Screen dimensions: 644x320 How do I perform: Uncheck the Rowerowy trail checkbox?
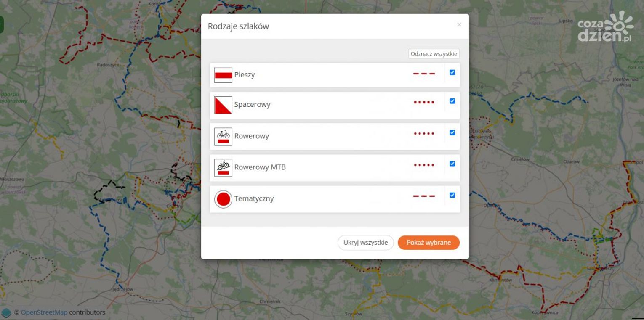coord(452,132)
